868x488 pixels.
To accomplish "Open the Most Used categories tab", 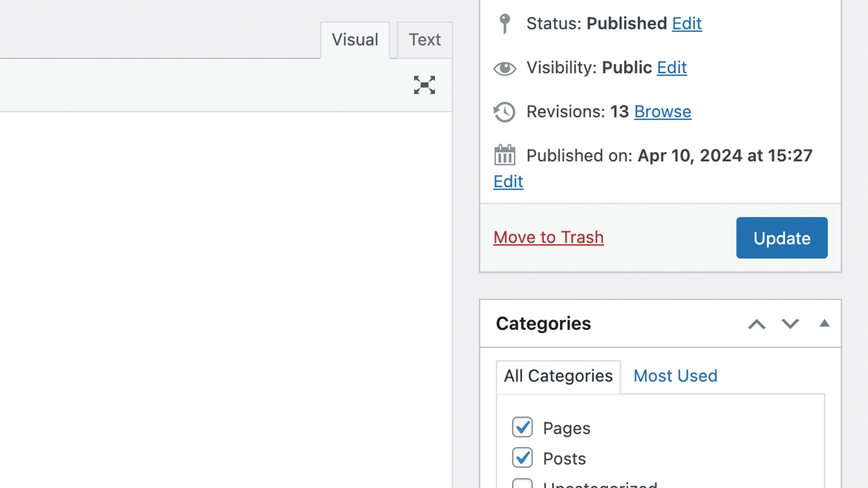I will click(675, 376).
